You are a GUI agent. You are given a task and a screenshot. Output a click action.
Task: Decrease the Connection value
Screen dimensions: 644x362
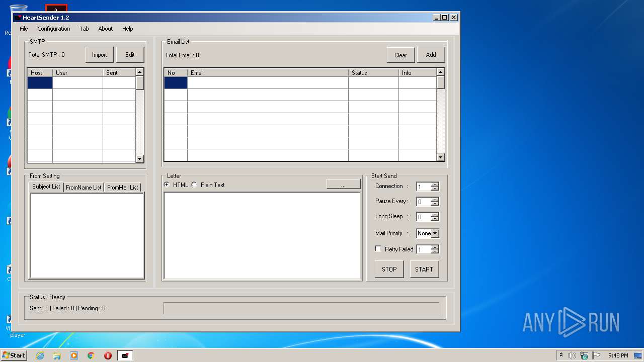tap(435, 189)
